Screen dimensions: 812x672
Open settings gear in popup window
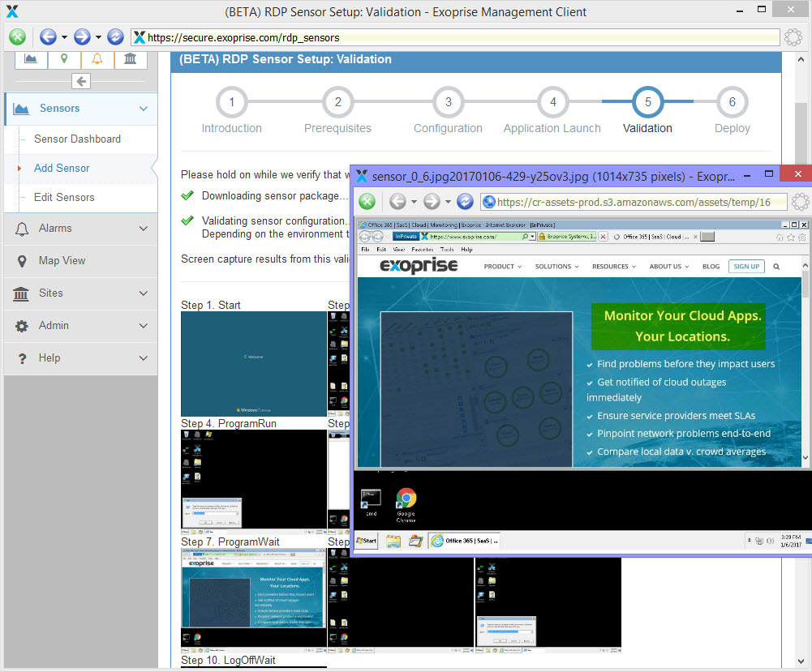(x=800, y=202)
